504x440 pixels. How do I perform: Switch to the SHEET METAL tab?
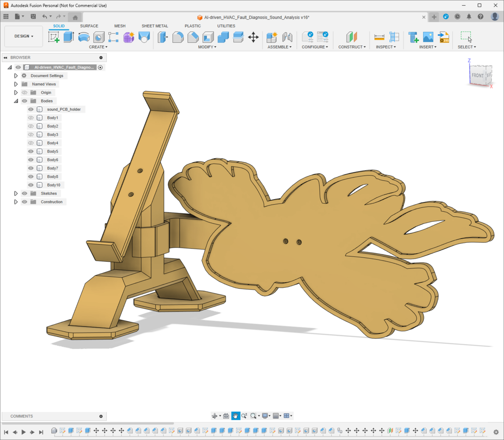[155, 26]
